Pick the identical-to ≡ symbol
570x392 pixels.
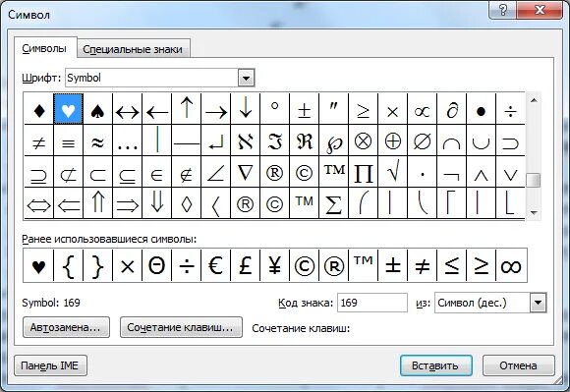click(69, 140)
